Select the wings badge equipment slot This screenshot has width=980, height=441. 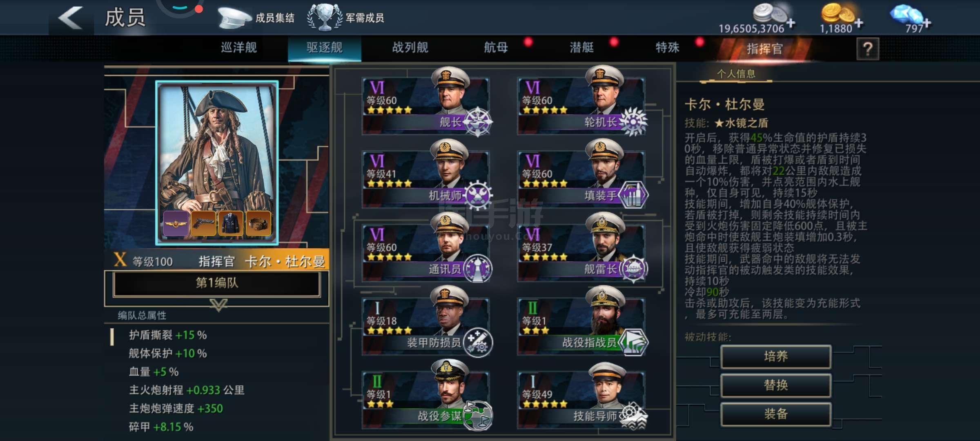[x=176, y=223]
